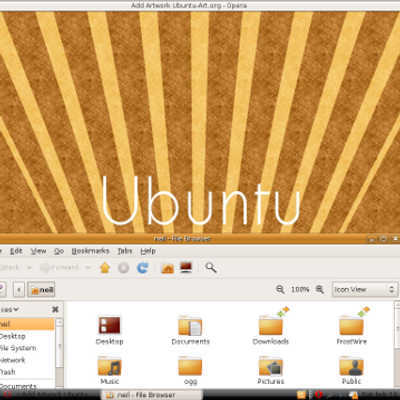Open the View menu
The height and width of the screenshot is (400, 400).
(38, 251)
